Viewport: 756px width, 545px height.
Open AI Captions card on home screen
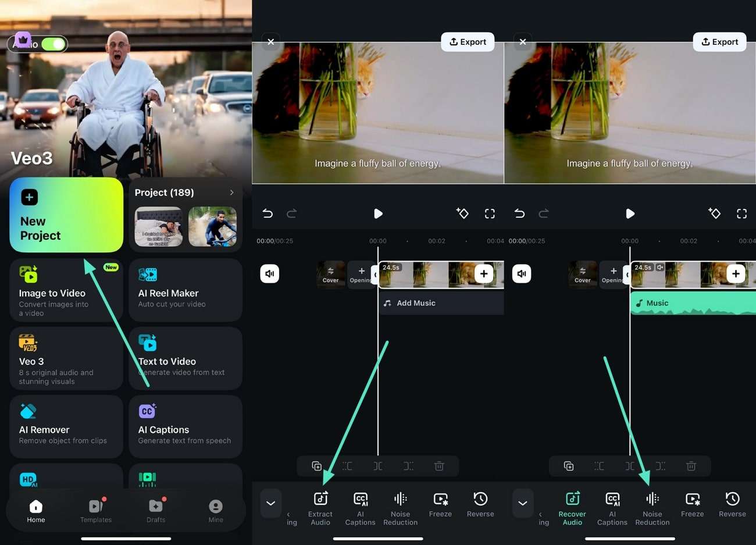coord(186,426)
